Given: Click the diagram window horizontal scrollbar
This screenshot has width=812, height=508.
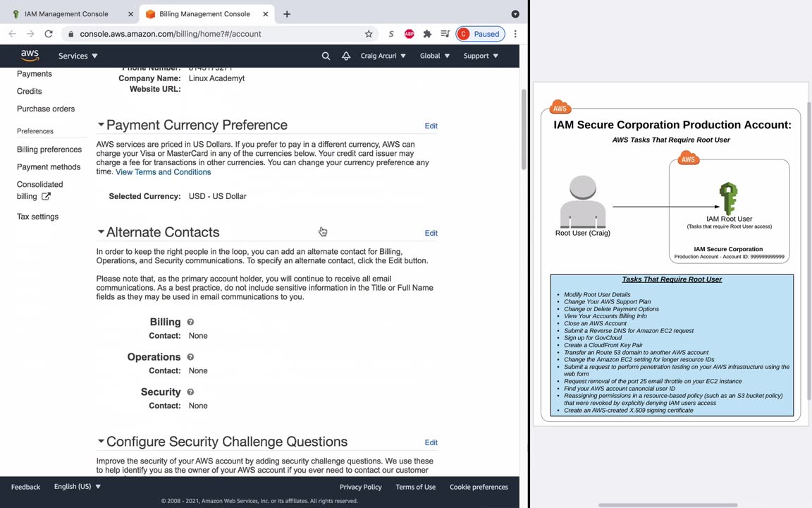Looking at the screenshot, I should click(x=668, y=505).
